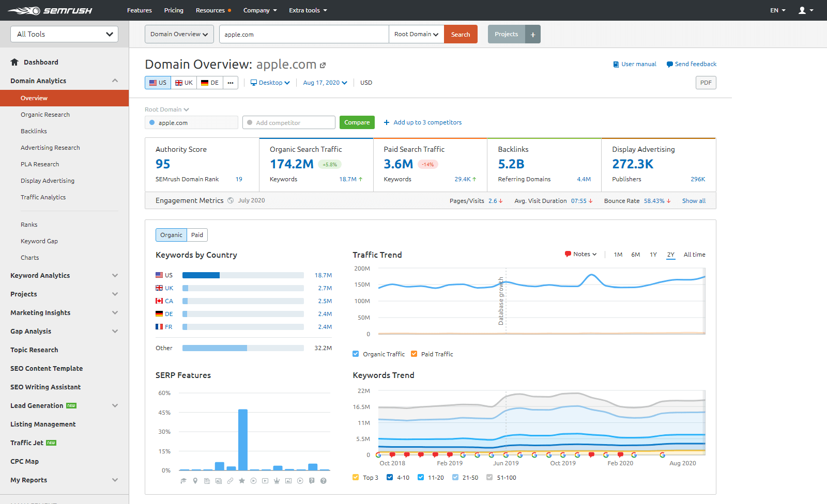Click the SERP image pack icon
Viewport: 827px width, 504px height.
click(x=218, y=481)
